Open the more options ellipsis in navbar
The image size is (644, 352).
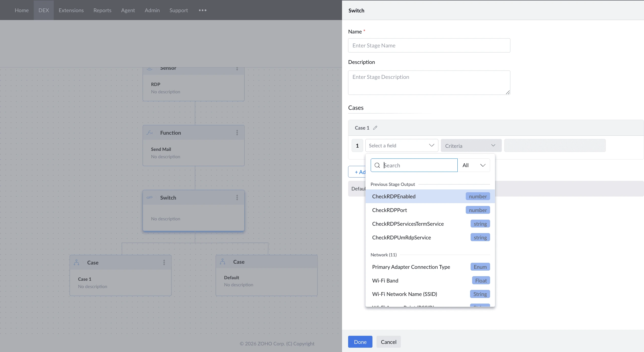tap(203, 10)
